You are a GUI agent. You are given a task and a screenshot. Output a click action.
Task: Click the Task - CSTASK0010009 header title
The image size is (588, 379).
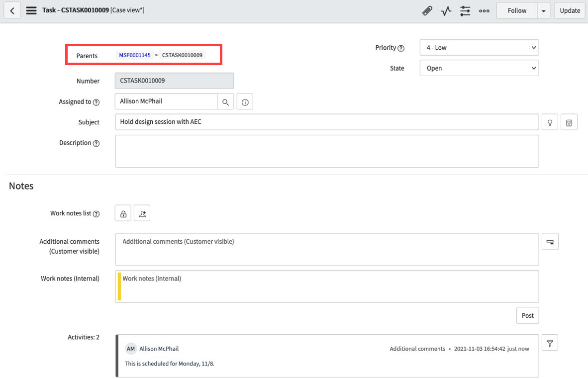click(76, 10)
